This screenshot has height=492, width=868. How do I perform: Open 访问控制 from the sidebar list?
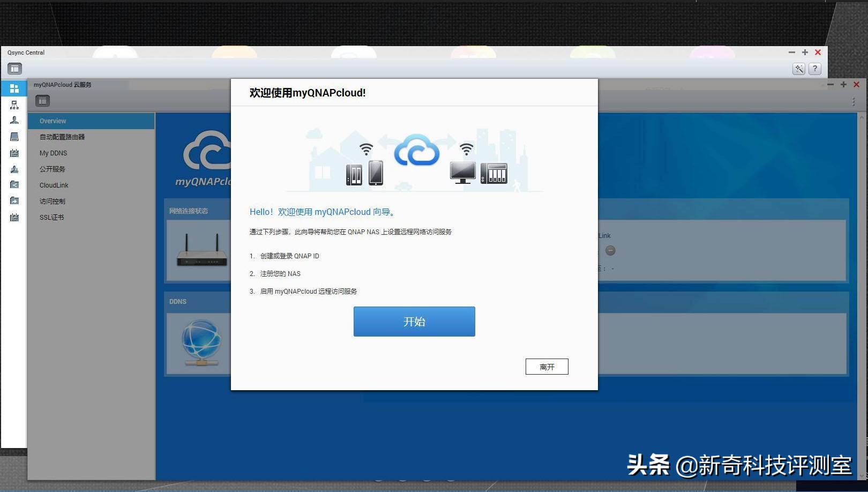coord(52,201)
